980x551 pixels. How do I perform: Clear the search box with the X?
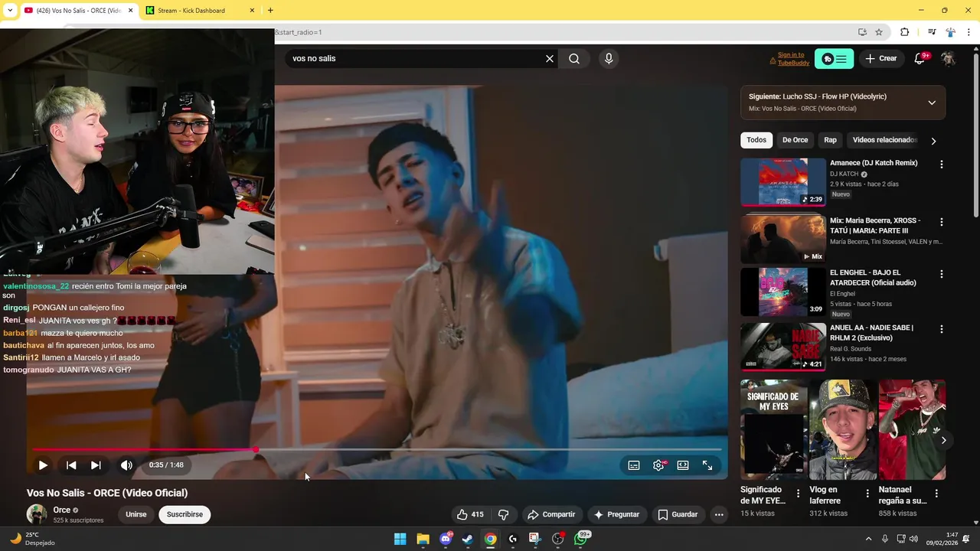[549, 58]
